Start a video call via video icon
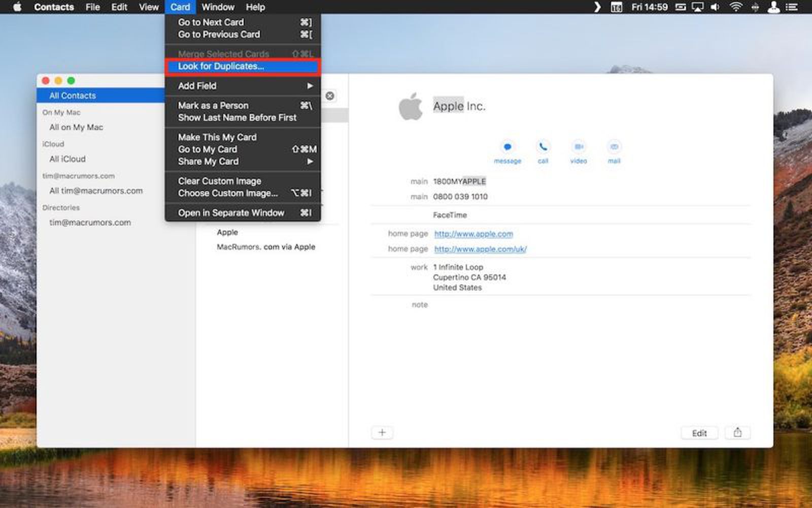812x508 pixels. pos(578,147)
